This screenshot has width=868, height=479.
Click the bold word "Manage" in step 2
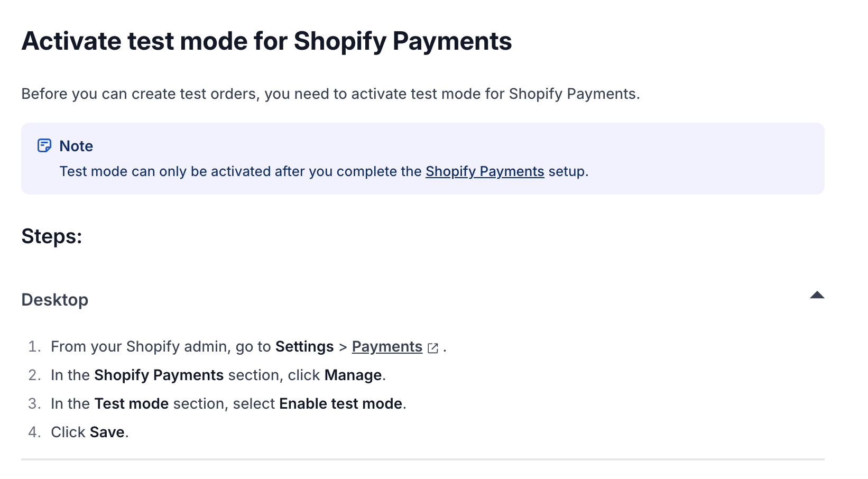[353, 375]
